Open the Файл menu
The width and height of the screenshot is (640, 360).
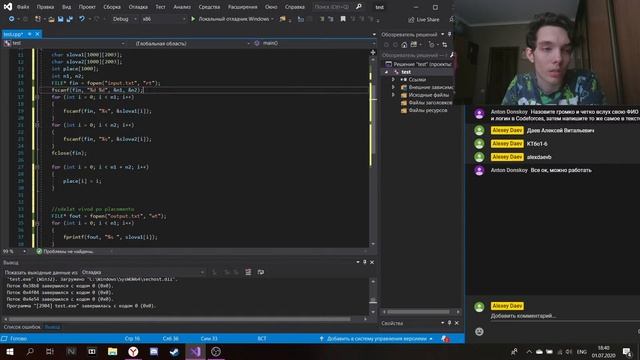(x=22, y=7)
